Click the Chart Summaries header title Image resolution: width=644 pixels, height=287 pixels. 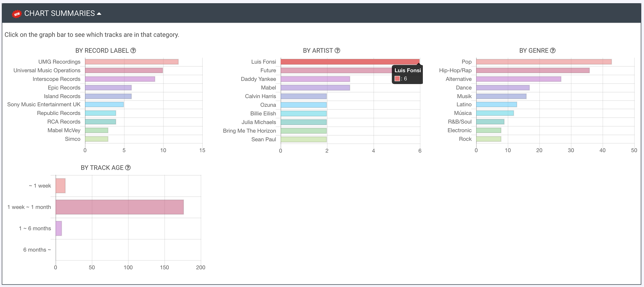point(59,14)
